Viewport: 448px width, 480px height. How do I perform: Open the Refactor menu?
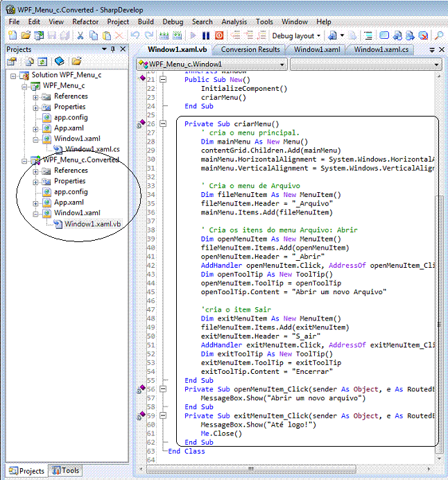click(85, 22)
